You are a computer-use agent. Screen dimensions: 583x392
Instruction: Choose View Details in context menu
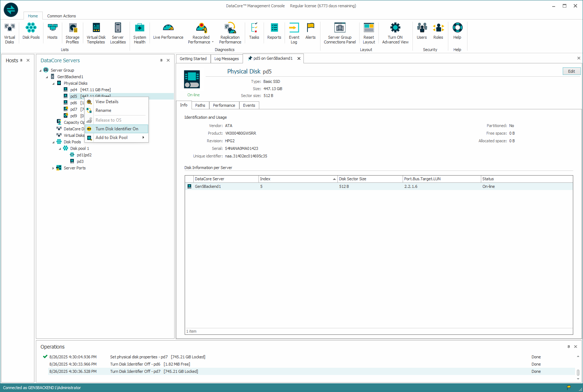pos(107,102)
